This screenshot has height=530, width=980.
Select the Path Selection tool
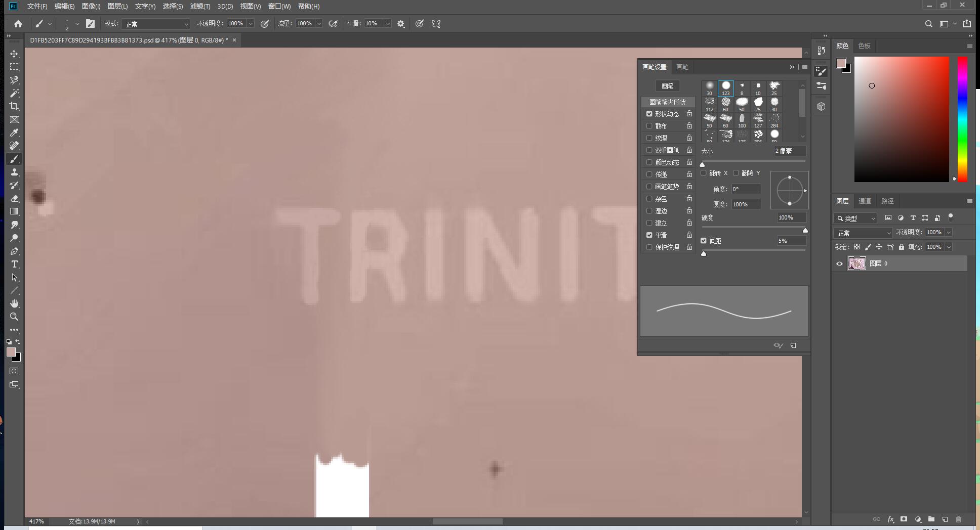14,277
